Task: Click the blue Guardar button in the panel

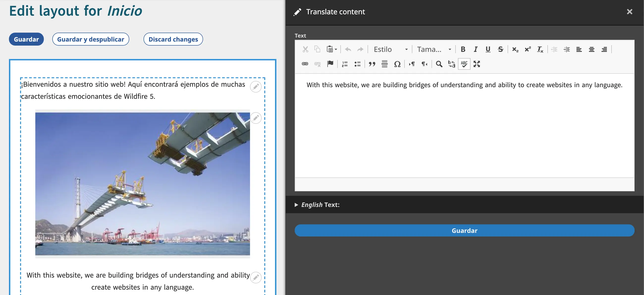Action: pos(464,230)
